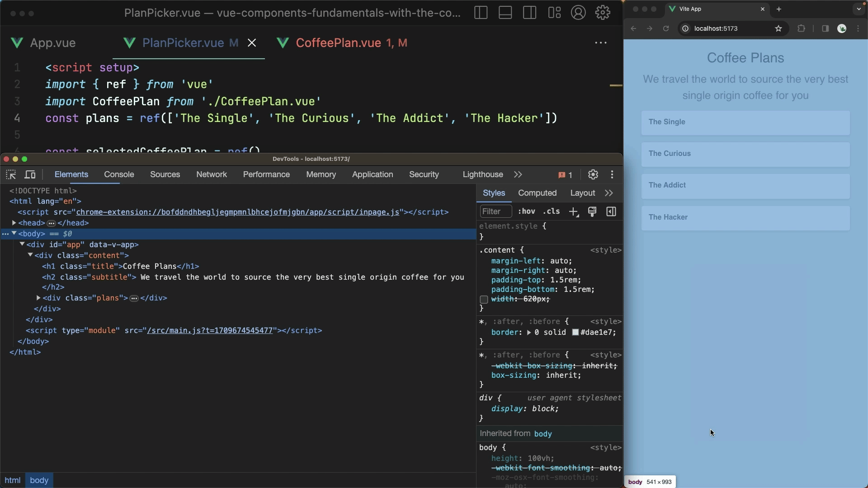Screen dimensions: 868x488
Task: Toggle VS Code secondary sidebar layout icon
Action: coord(529,13)
